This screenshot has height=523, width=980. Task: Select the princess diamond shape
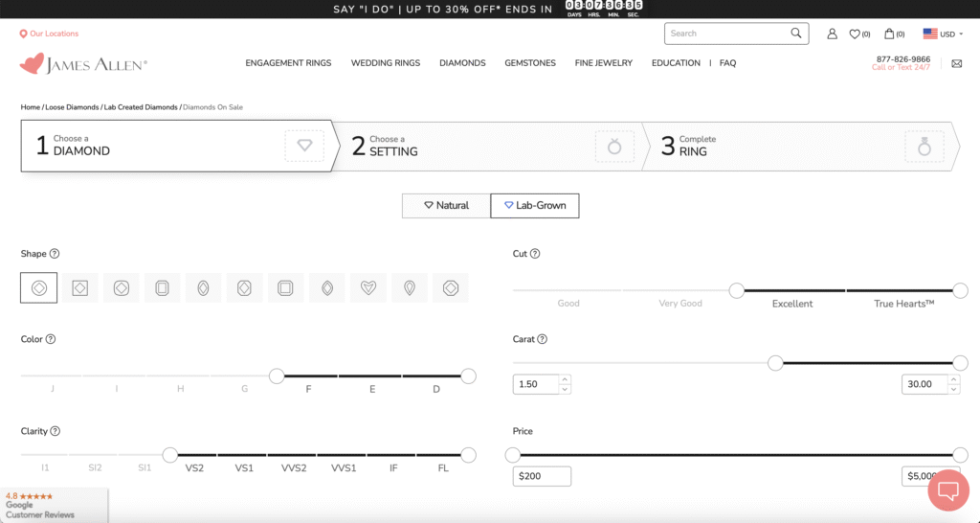[x=79, y=287]
